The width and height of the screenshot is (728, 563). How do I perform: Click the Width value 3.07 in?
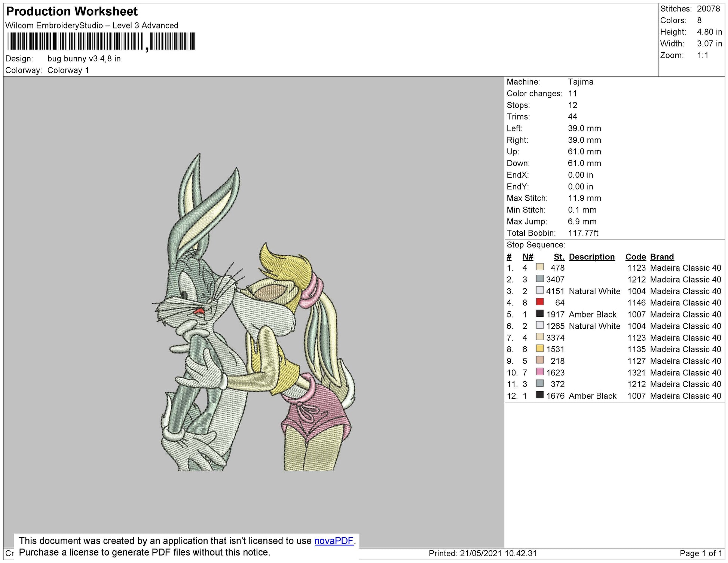(x=709, y=43)
